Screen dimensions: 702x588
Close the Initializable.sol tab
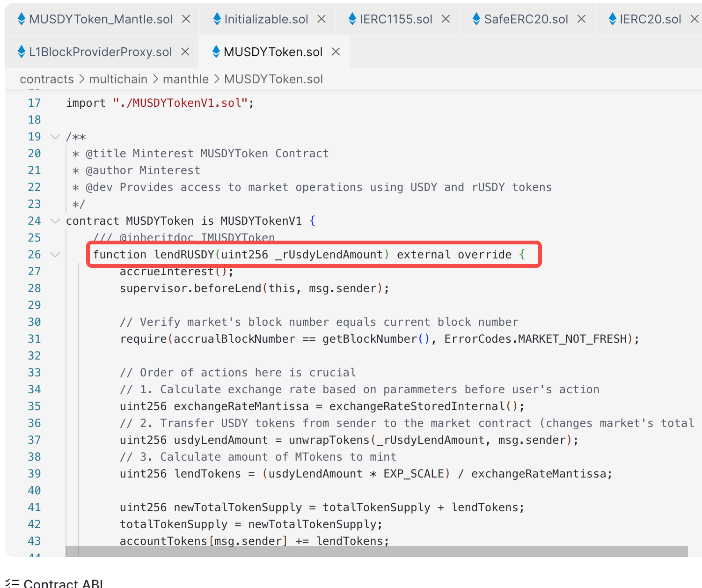coord(322,19)
